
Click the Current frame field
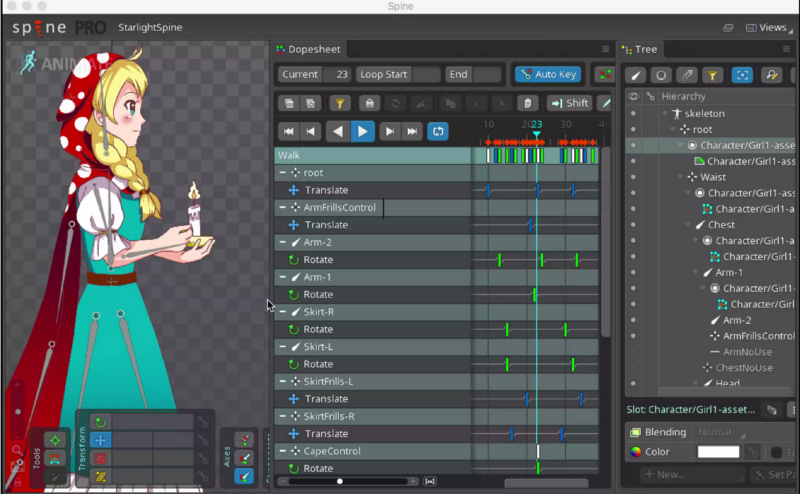pyautogui.click(x=314, y=75)
